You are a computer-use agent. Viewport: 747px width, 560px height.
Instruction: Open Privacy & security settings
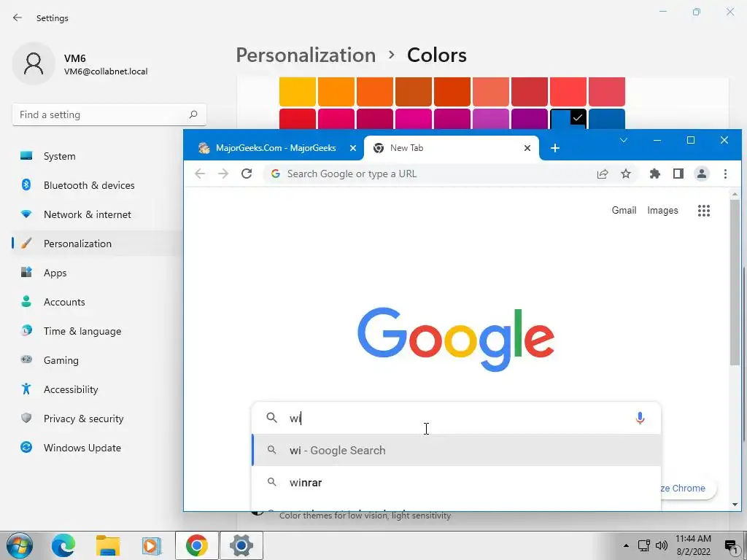[x=97, y=419]
